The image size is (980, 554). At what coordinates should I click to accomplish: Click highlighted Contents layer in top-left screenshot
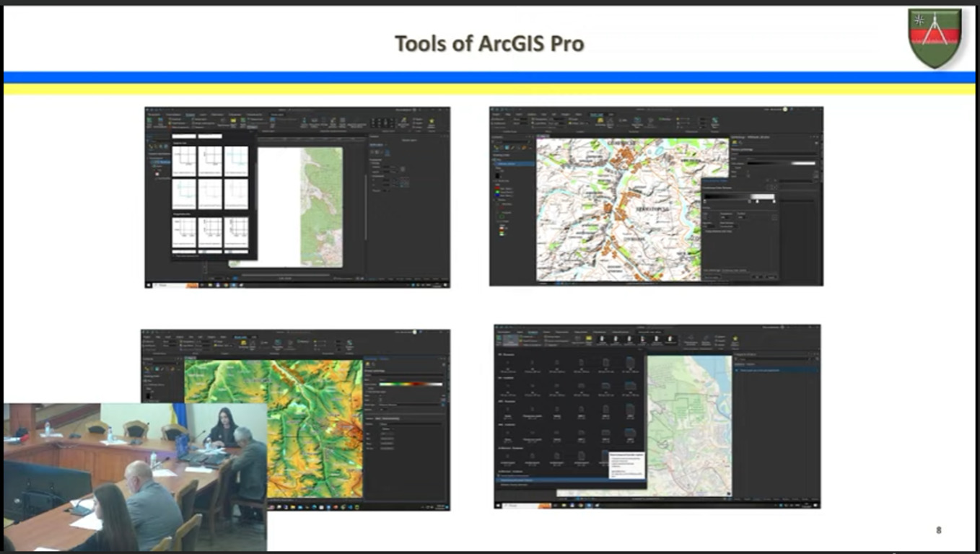tap(159, 163)
